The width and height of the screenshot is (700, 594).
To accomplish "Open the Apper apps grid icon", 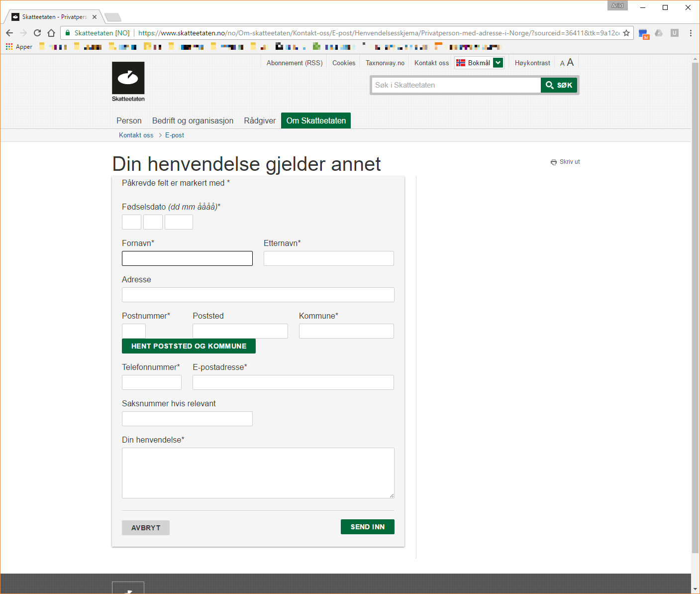I will coord(9,47).
